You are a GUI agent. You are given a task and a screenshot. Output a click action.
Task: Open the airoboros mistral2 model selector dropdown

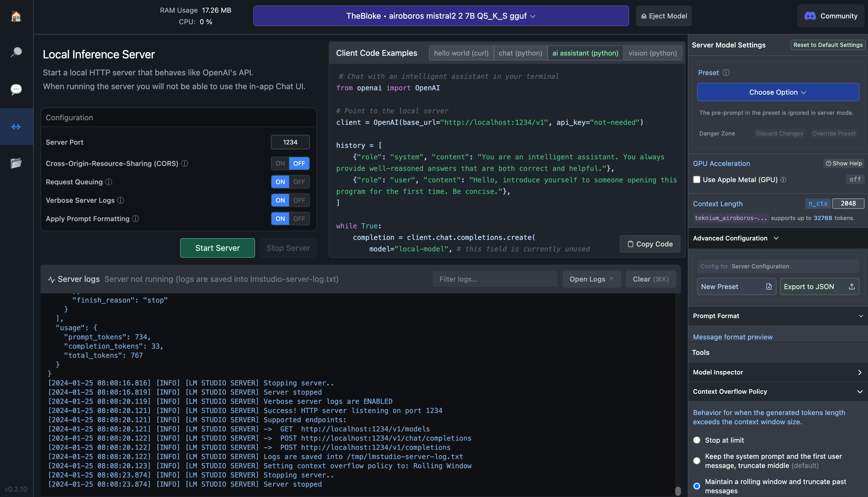click(441, 16)
